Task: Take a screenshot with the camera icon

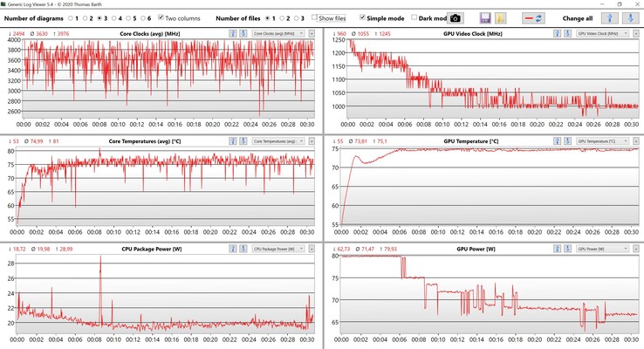Action: [455, 18]
